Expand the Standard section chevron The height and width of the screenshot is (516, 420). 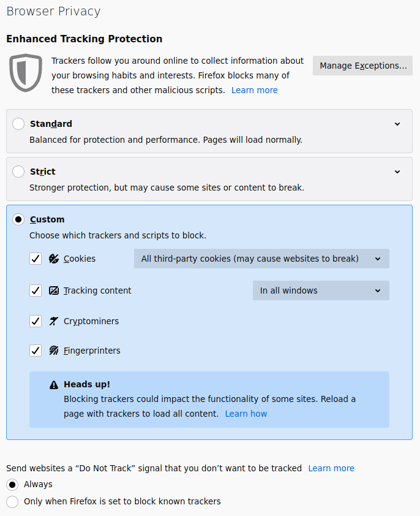click(397, 124)
